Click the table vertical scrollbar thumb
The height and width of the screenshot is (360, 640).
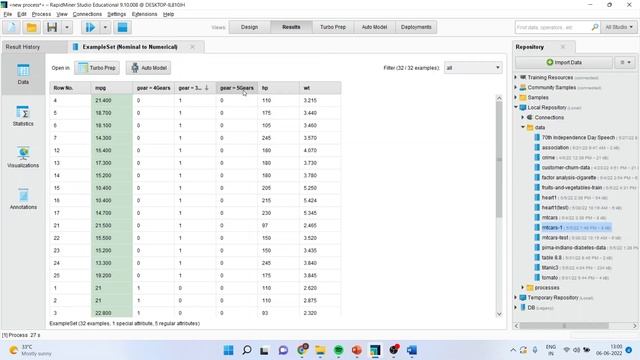coord(499,159)
